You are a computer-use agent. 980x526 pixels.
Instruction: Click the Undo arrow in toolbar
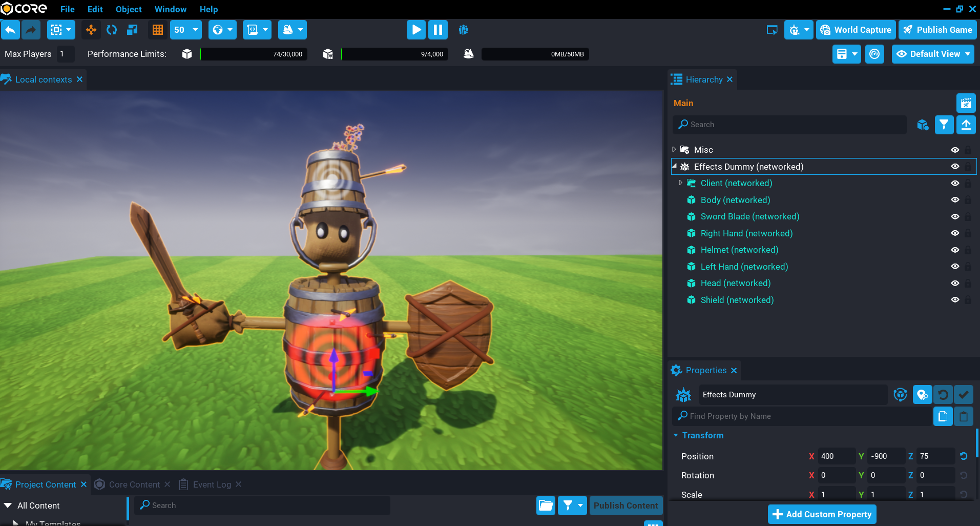point(10,30)
